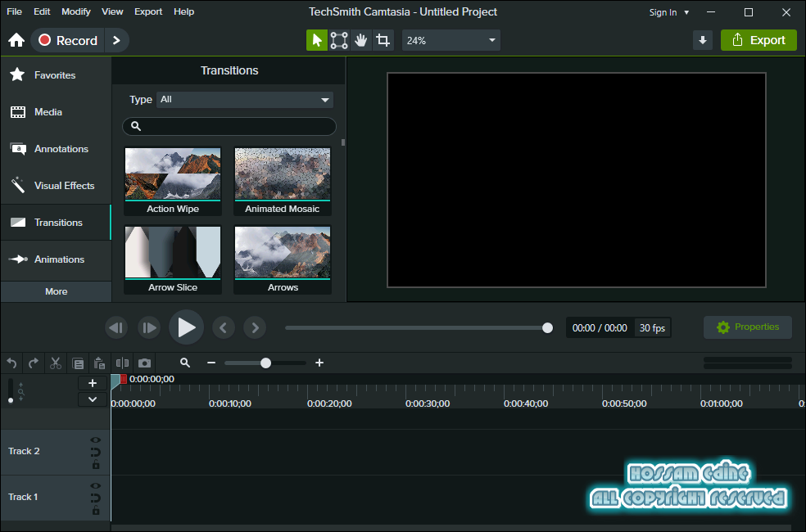Viewport: 806px width, 532px height.
Task: Click the More button in the sidebar
Action: (x=56, y=291)
